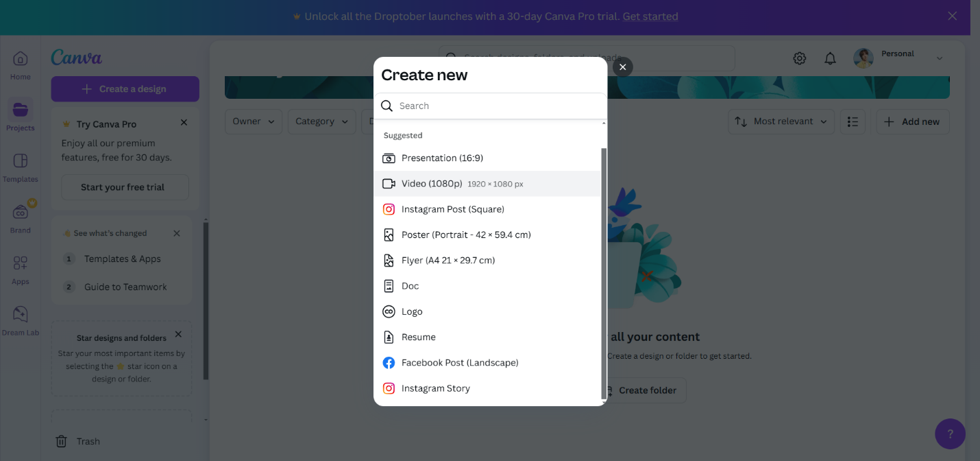980x461 pixels.
Task: Click the Create new list scrollbar
Action: [x=604, y=272]
